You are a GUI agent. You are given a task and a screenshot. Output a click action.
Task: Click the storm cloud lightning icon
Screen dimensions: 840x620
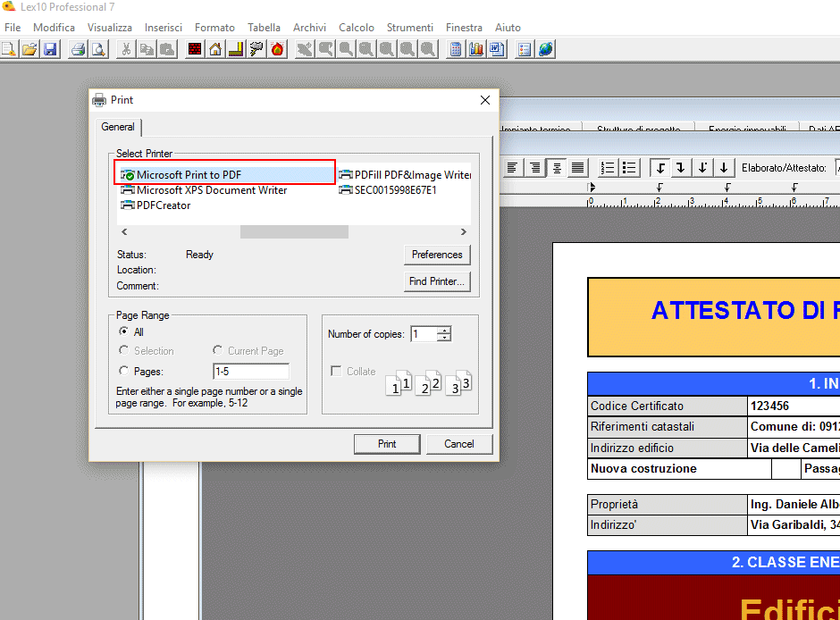click(256, 49)
